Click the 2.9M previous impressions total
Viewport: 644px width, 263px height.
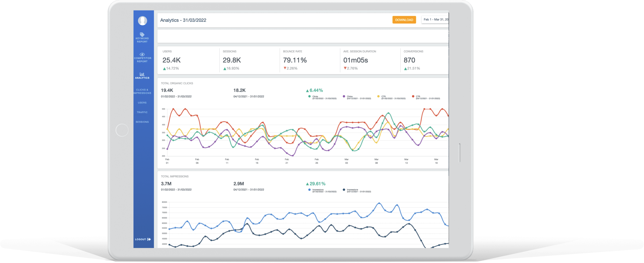[x=239, y=184]
